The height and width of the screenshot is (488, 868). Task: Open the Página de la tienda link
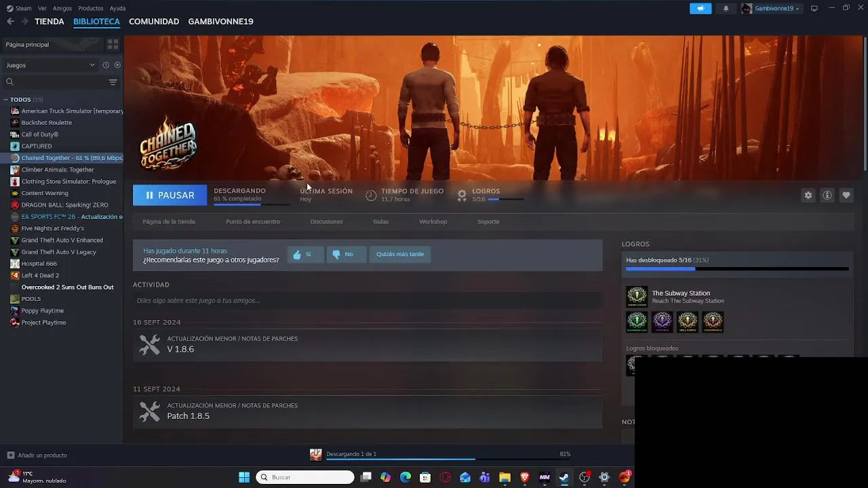(169, 222)
